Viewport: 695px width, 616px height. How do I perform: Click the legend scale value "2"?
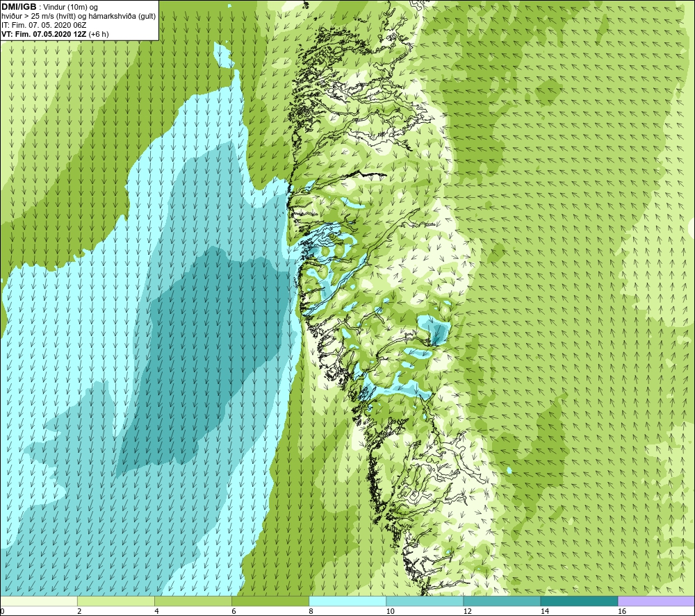point(79,612)
